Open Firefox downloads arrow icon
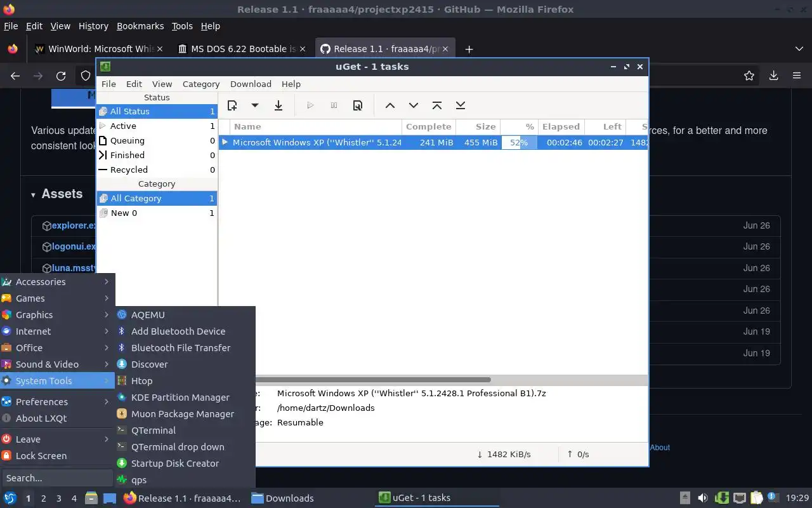Image resolution: width=812 pixels, height=508 pixels. (x=773, y=76)
